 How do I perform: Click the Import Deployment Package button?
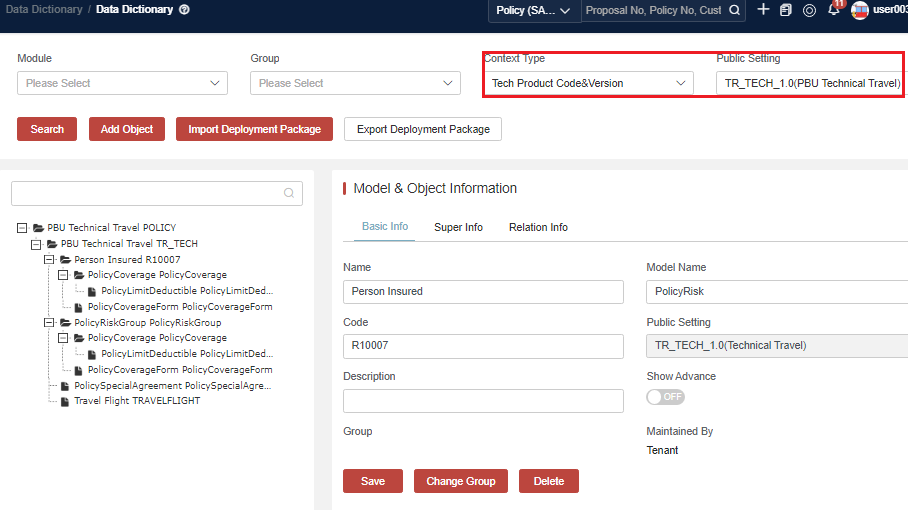[254, 129]
